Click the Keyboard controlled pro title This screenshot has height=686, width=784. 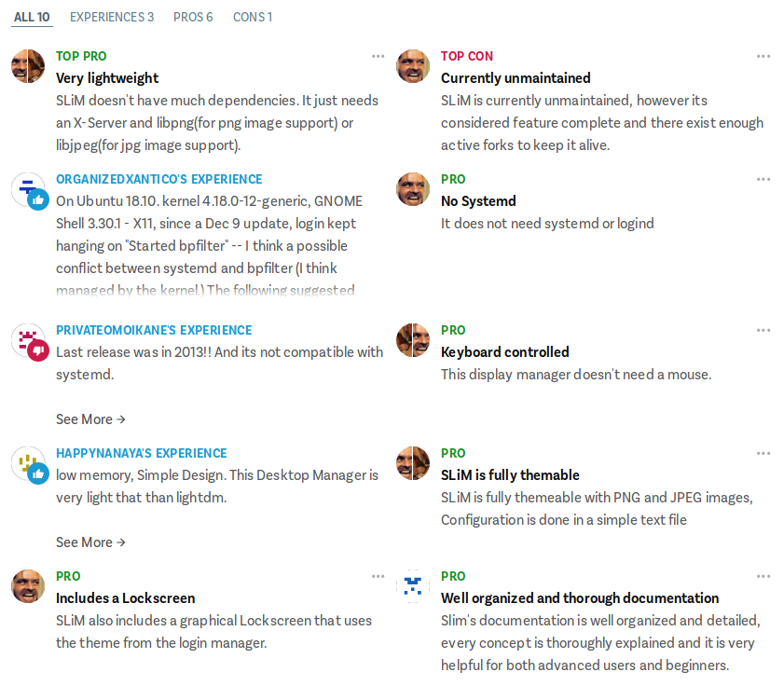[x=504, y=352]
